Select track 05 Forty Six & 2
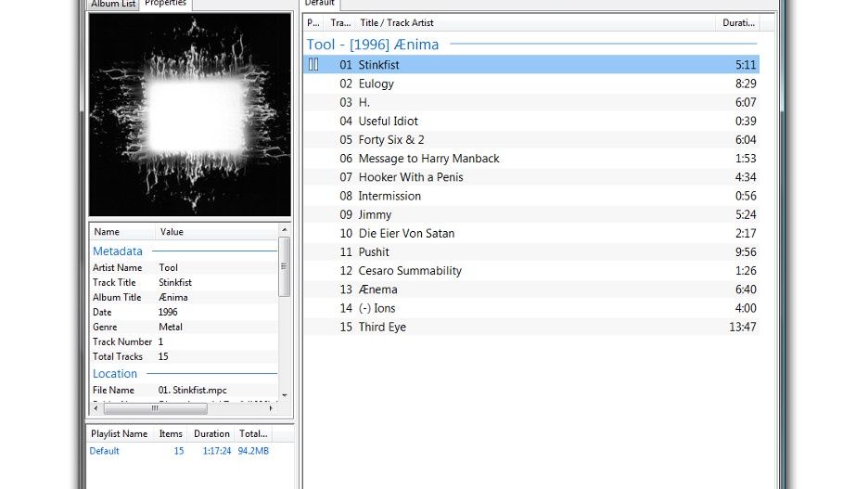Screen dimensions: 868x489 pyautogui.click(x=531, y=140)
